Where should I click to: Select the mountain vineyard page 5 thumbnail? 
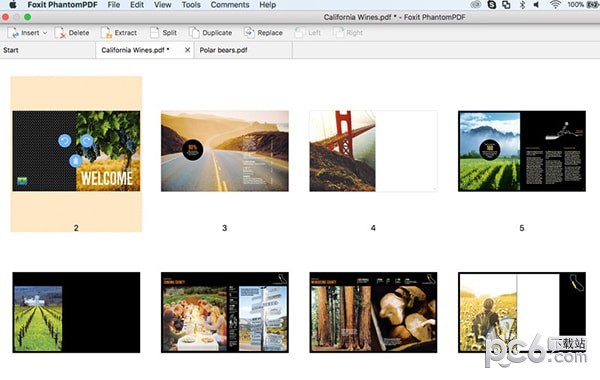tap(522, 151)
